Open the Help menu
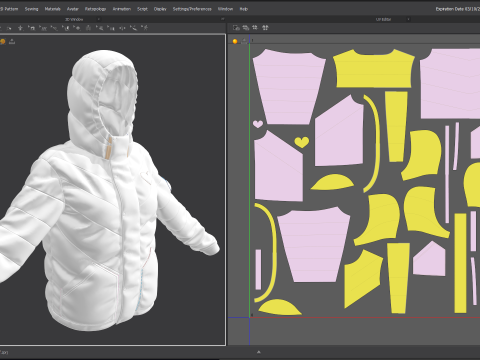Screen dimensions: 480x360 pos(244,9)
